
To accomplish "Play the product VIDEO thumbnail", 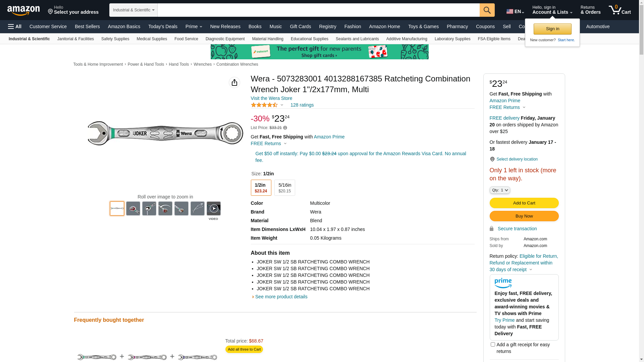I will 213,208.
